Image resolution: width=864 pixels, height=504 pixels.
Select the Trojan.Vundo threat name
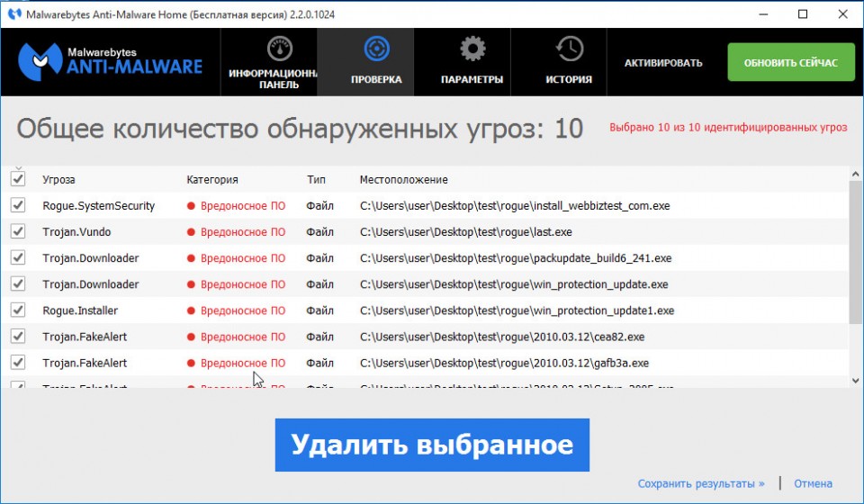point(76,232)
